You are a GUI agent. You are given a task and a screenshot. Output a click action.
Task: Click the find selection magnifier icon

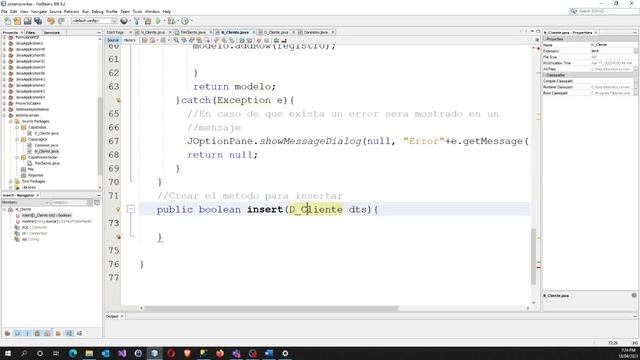tap(176, 40)
